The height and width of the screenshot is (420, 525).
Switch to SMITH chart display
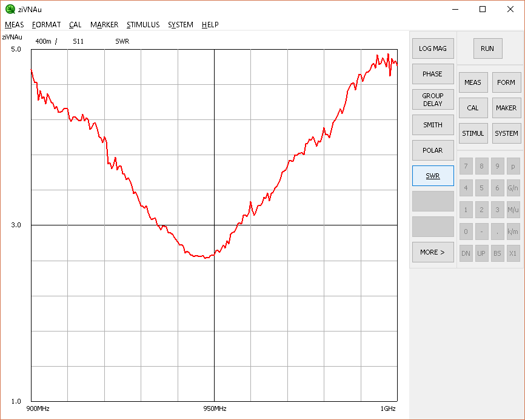(433, 125)
